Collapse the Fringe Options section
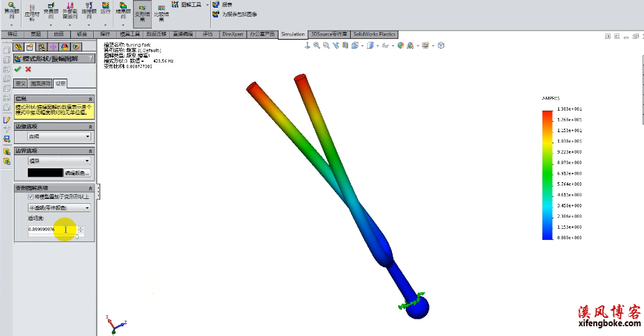Screen dimensions: 644x336 tap(91, 127)
